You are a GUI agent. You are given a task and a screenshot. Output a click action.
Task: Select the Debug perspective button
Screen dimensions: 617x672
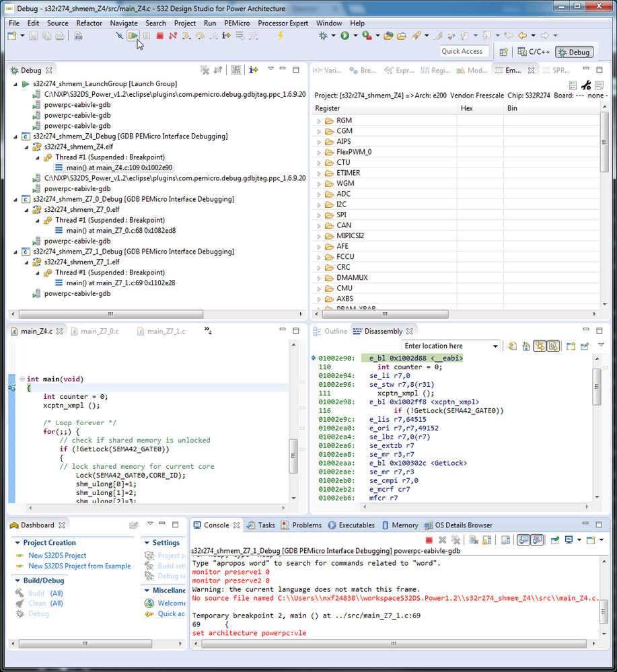point(574,52)
